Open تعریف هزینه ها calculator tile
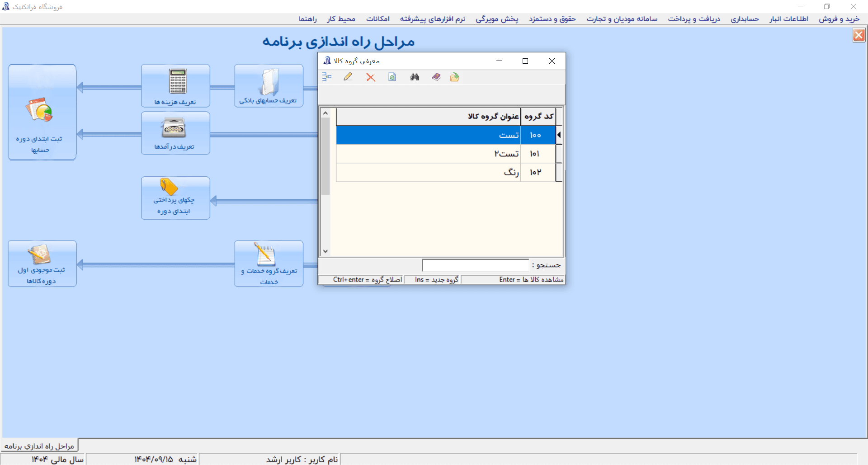The width and height of the screenshot is (868, 465). click(x=175, y=86)
